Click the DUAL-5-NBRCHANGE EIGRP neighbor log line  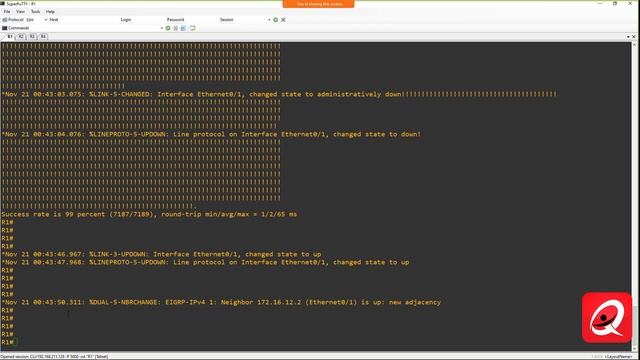tap(221, 302)
